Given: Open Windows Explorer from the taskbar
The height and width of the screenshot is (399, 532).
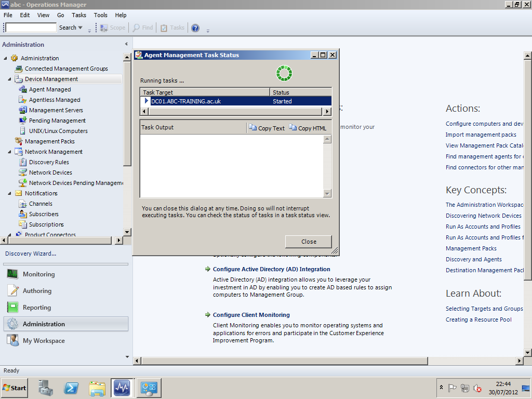Looking at the screenshot, I should coord(97,388).
